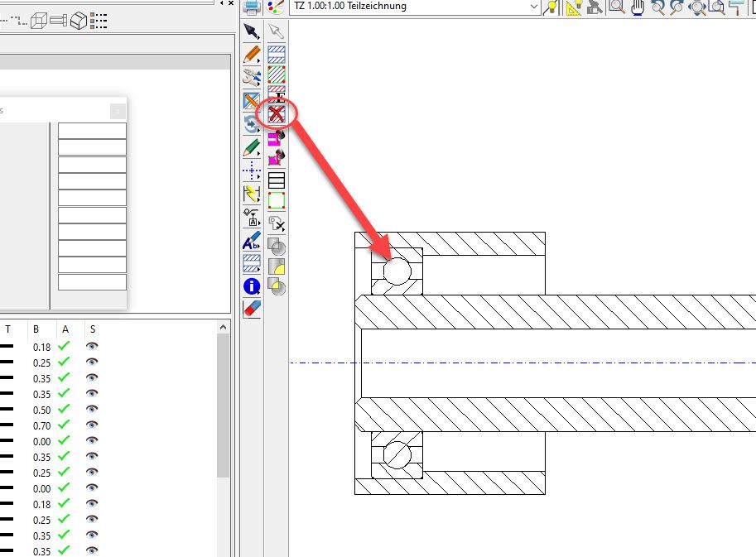756x557 pixels.
Task: Open the TZ 1.00:1.00 Teilzeichnung dropdown
Action: tap(534, 7)
